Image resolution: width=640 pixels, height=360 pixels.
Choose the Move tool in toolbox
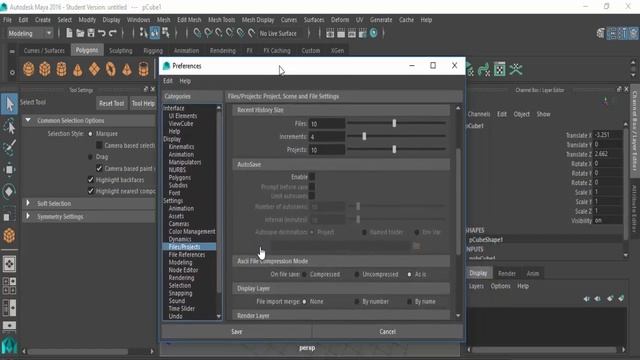9,169
